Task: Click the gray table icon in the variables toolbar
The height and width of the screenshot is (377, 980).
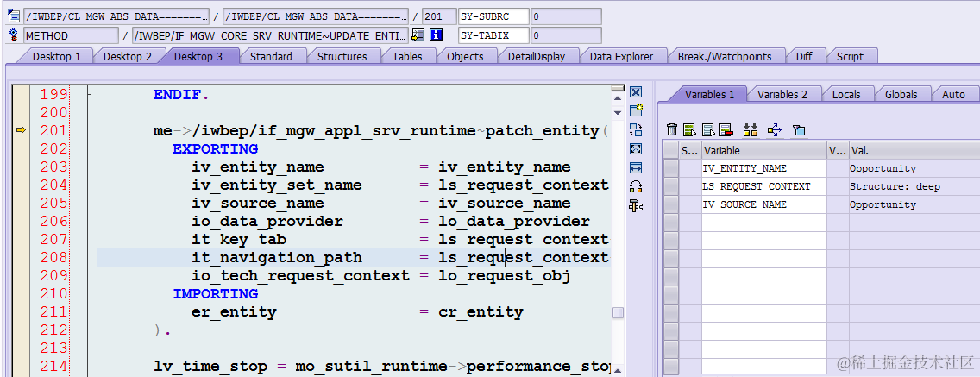Action: point(708,130)
